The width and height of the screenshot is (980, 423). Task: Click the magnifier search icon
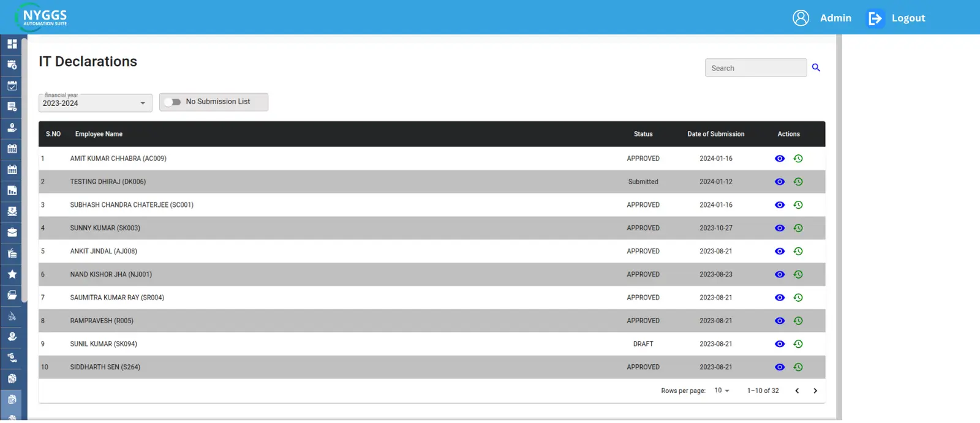[x=816, y=68]
